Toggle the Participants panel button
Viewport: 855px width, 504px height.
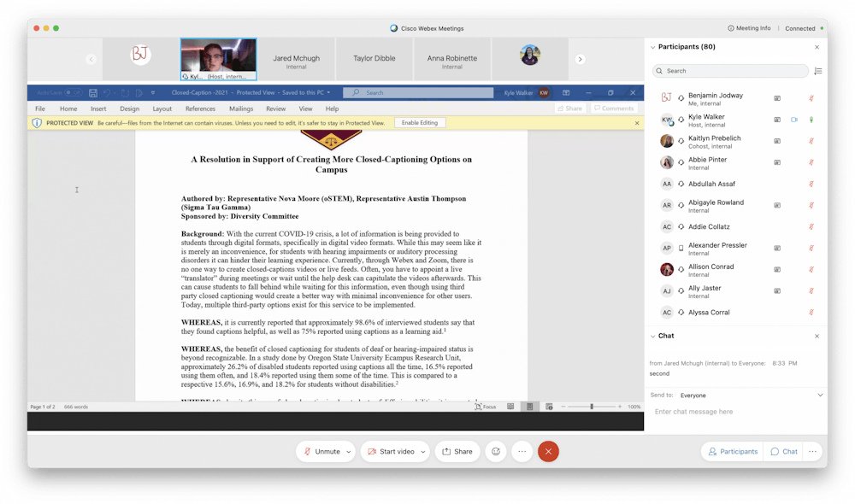click(732, 451)
